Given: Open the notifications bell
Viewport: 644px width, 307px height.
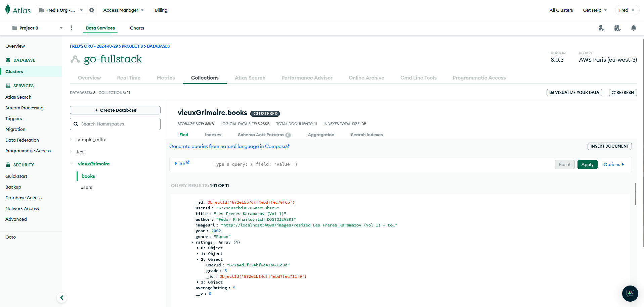Looking at the screenshot, I should click(x=633, y=28).
